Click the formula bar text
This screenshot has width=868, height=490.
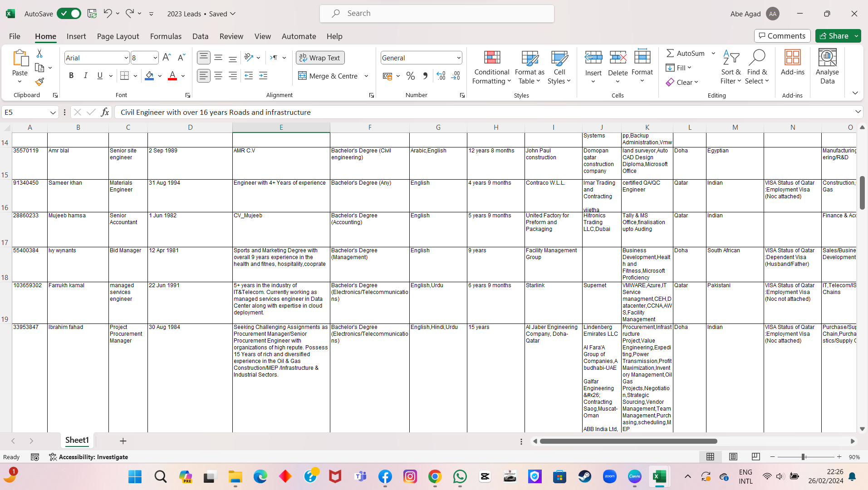(216, 112)
